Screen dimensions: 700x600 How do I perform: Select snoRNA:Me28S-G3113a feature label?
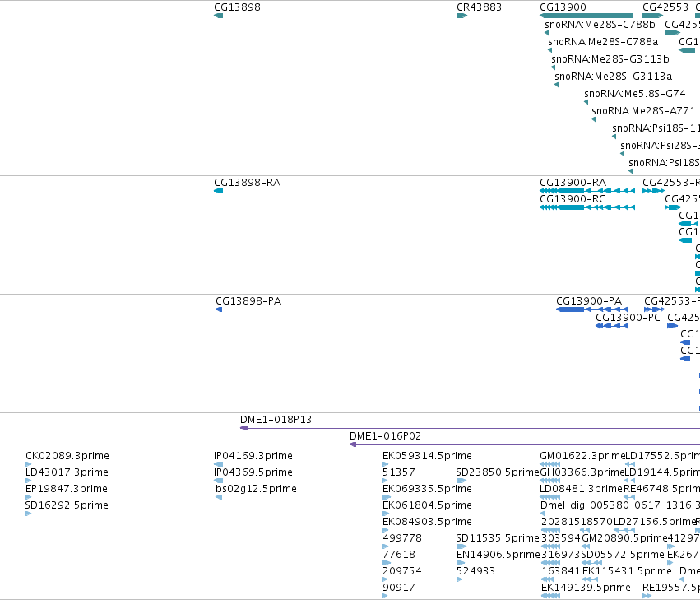tap(614, 77)
